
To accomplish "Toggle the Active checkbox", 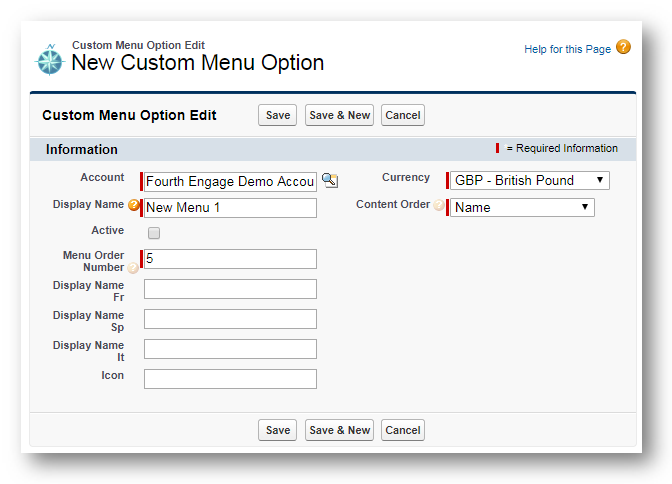I will 154,233.
